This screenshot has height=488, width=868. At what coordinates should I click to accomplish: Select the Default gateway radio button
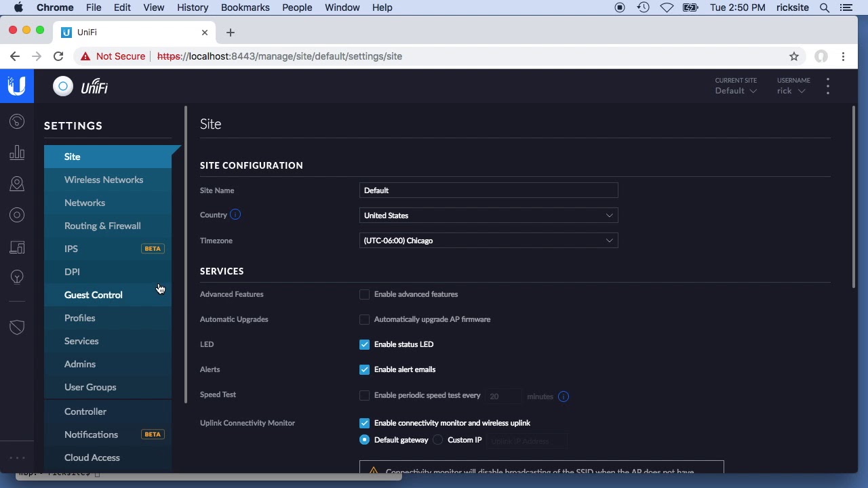(365, 440)
